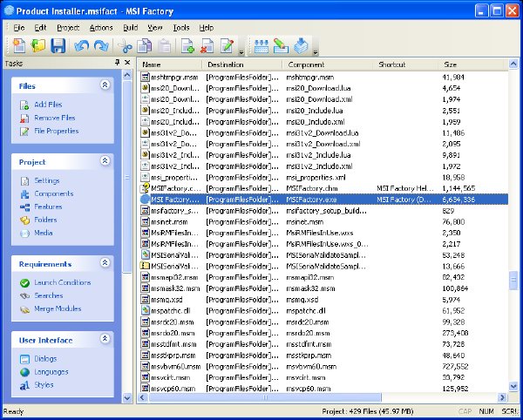Collapse the Requirements task group
Viewport: 523px width, 420px height.
[105, 263]
